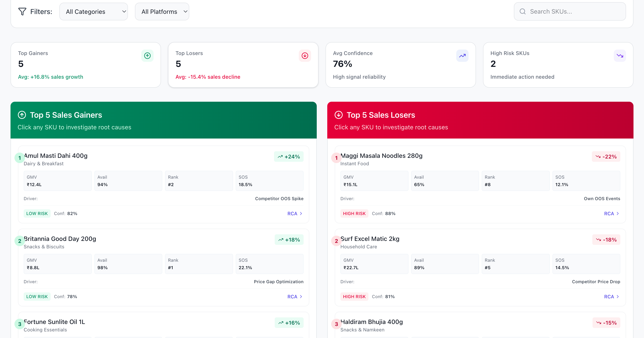
Task: Select the Surf Excel Matic 2kg title
Action: 370,239
